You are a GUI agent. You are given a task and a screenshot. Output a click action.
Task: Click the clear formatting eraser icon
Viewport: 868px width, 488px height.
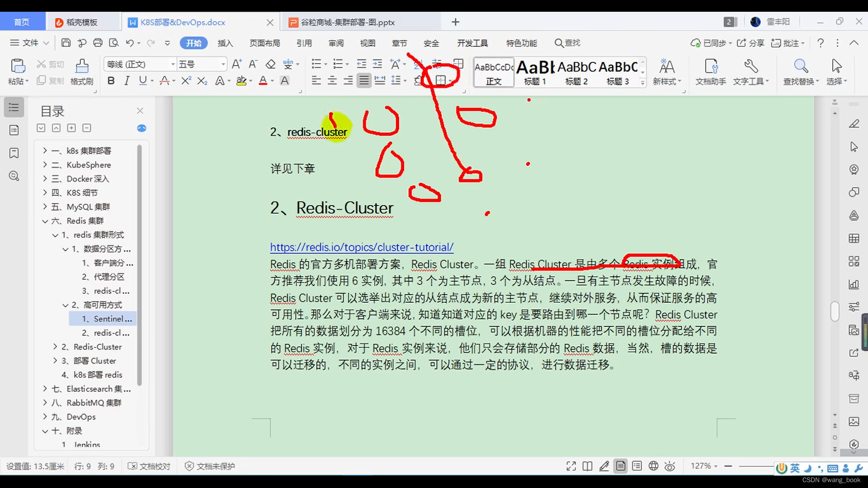point(270,64)
